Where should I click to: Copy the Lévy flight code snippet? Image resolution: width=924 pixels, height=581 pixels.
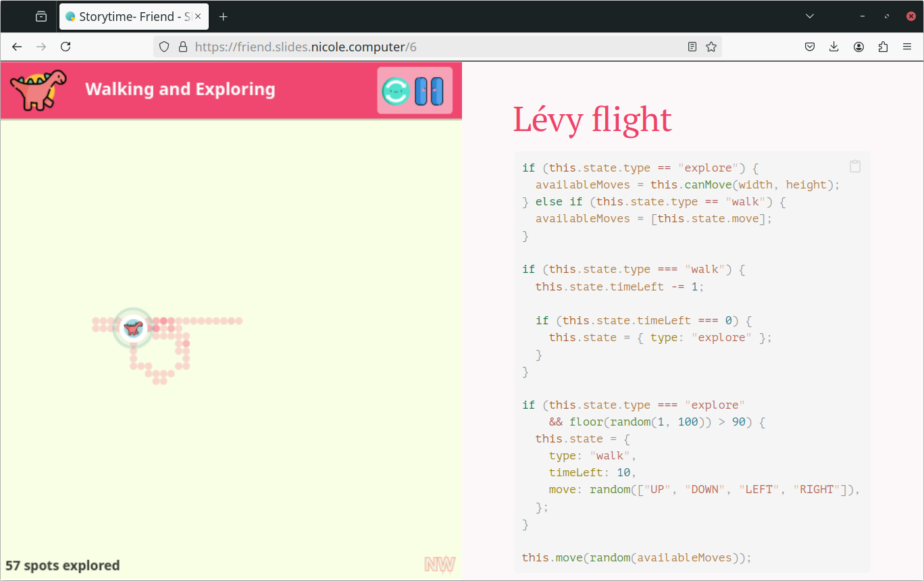(854, 166)
